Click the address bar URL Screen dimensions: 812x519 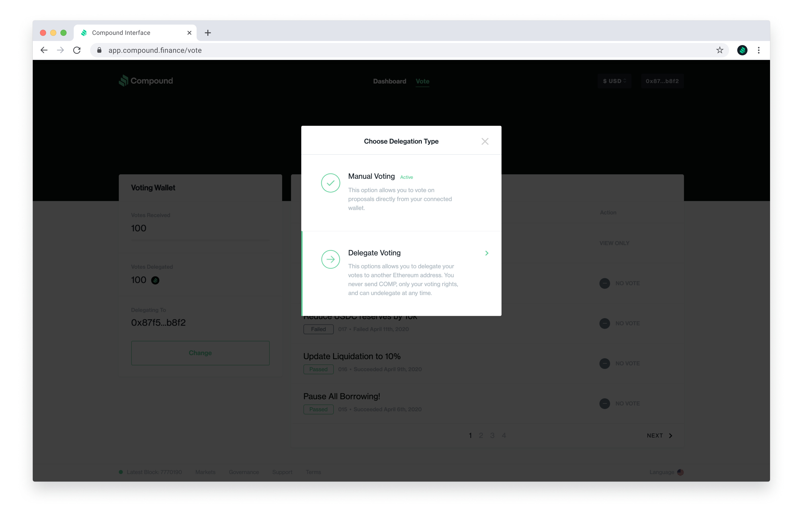tap(155, 50)
